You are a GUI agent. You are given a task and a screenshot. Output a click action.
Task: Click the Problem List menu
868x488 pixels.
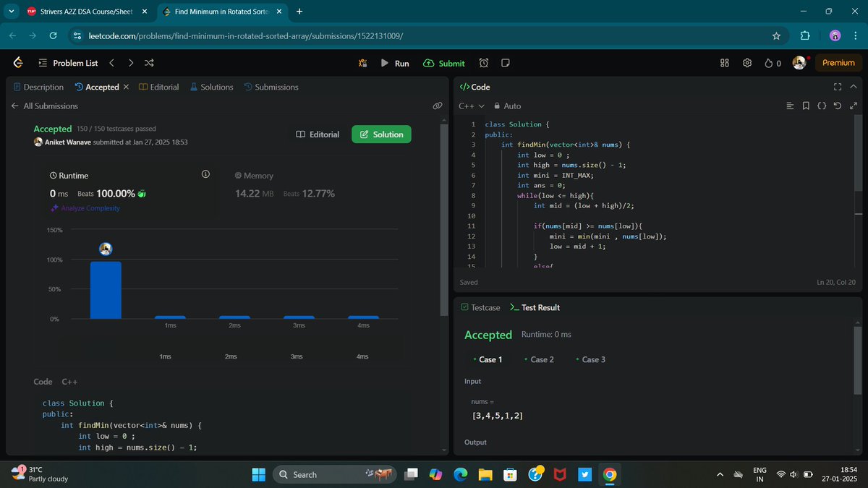pos(68,63)
